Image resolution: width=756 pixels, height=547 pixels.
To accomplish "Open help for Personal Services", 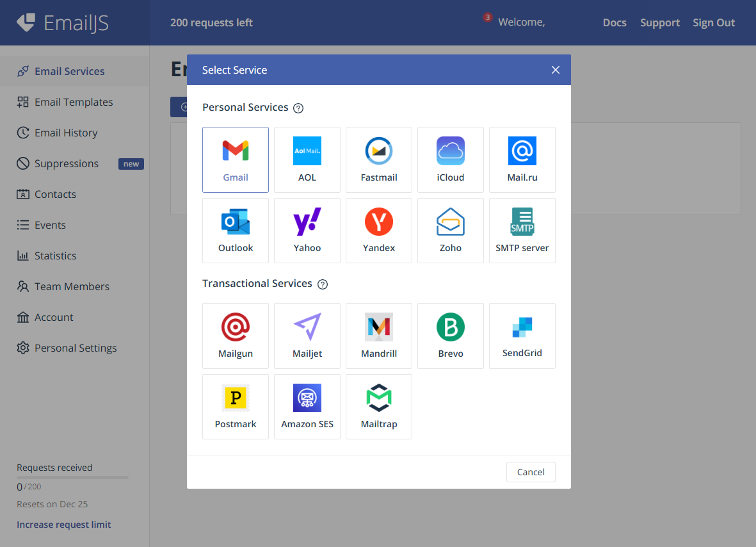I will (x=298, y=108).
